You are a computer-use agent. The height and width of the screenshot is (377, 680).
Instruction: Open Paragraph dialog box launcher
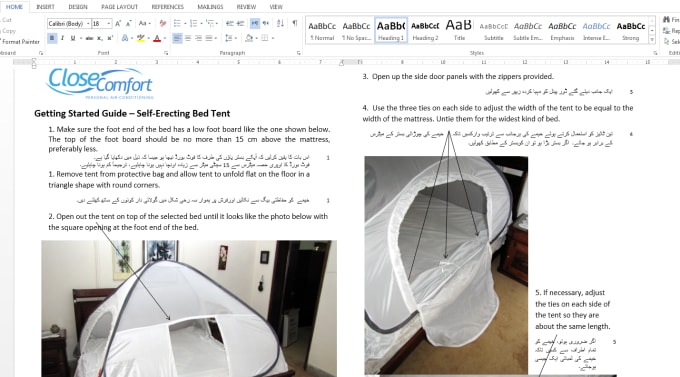[298, 53]
